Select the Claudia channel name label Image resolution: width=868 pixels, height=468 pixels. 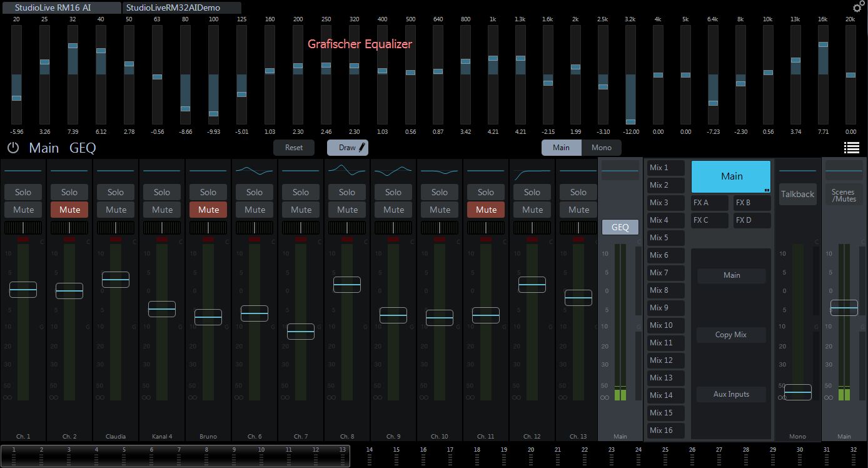coord(116,437)
